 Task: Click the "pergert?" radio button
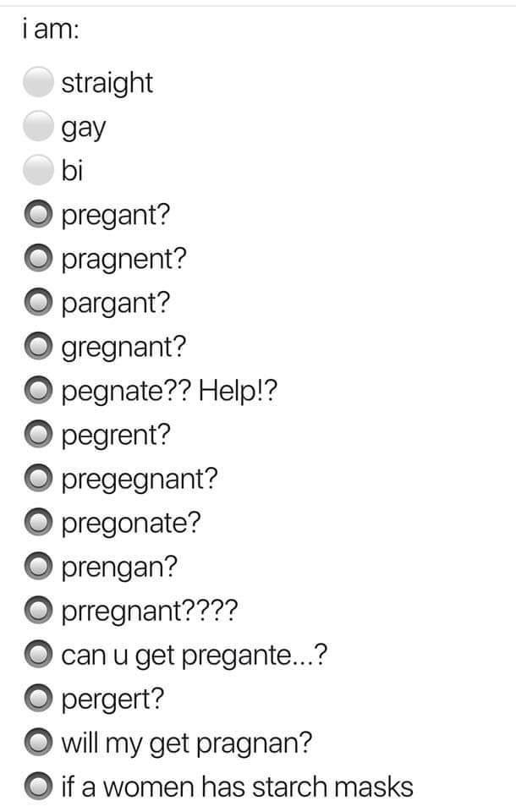pos(39,699)
